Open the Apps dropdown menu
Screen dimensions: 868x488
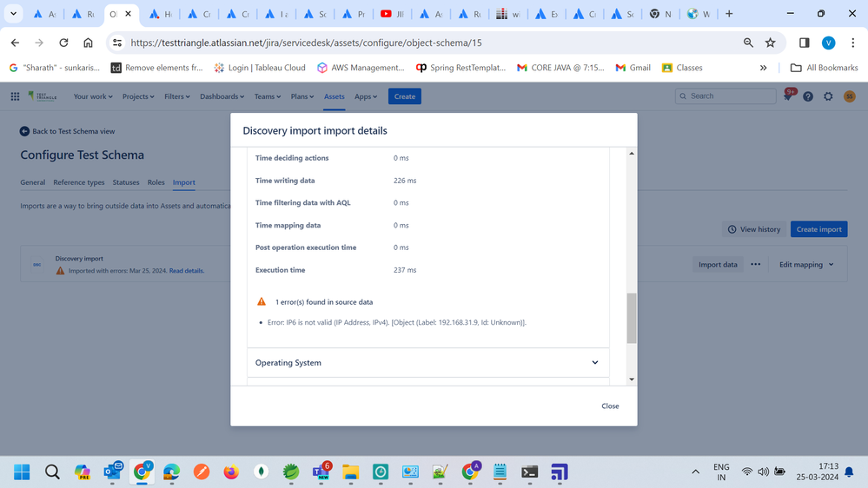point(366,96)
